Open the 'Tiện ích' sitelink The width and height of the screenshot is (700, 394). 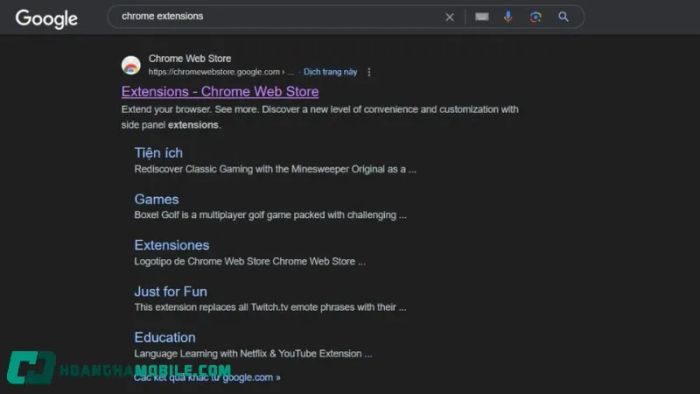coord(158,153)
